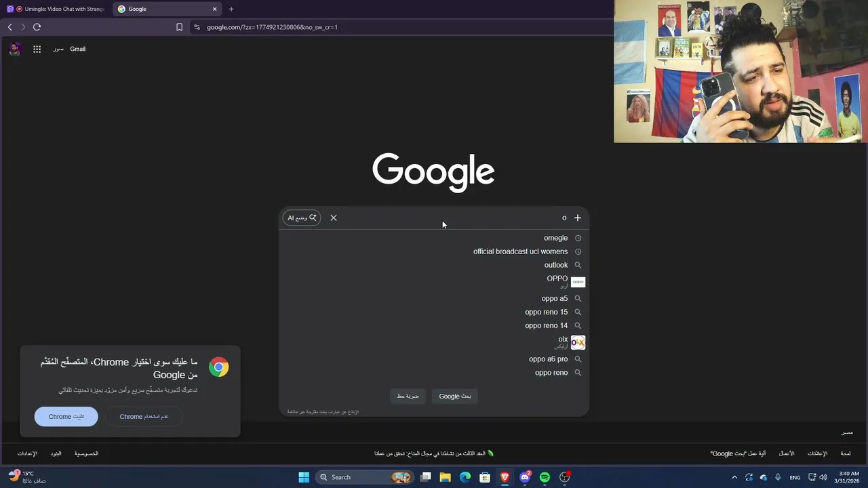Open the Images link next to Gmail
This screenshot has width=868, height=488.
58,49
